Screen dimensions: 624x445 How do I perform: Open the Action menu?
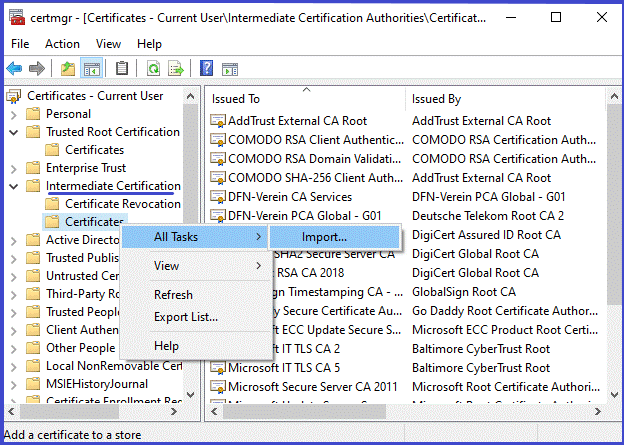[62, 44]
